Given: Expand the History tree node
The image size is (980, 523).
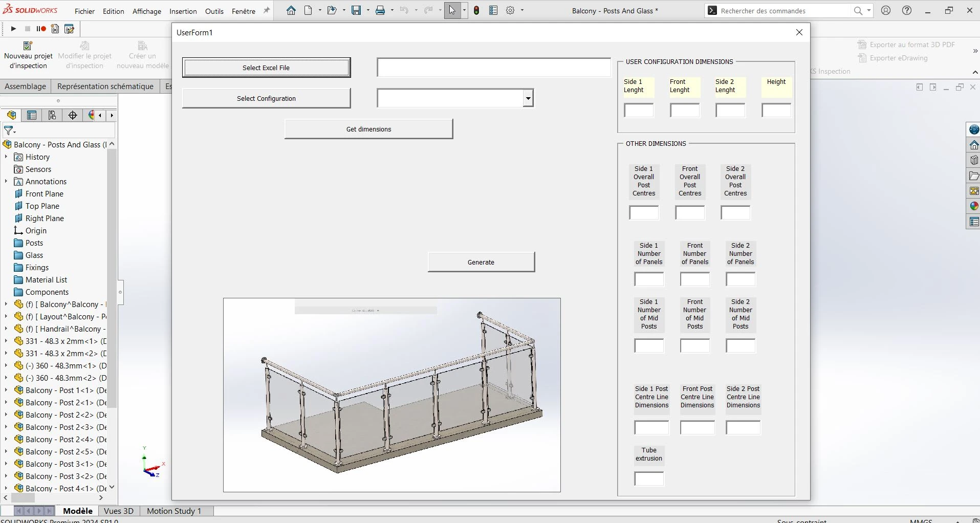Looking at the screenshot, I should tap(6, 157).
